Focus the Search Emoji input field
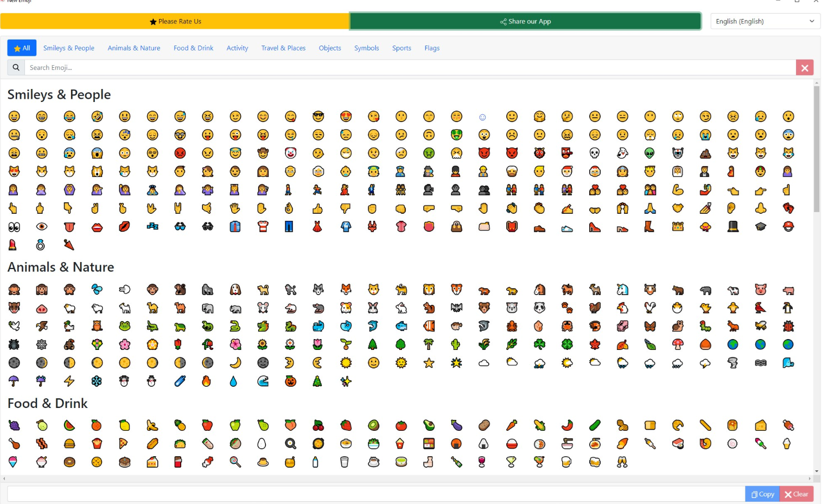822x504 pixels. (410, 67)
